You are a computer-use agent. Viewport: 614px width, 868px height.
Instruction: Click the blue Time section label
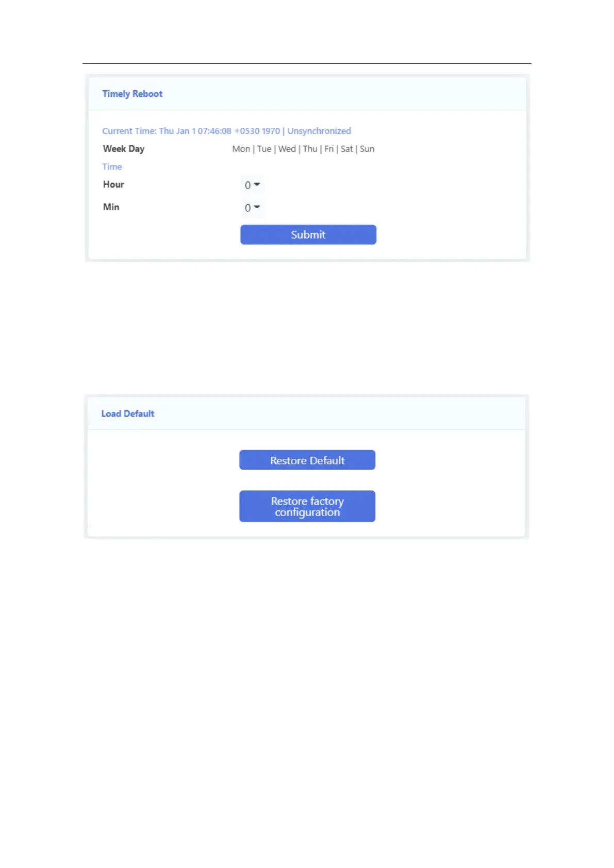tap(112, 166)
